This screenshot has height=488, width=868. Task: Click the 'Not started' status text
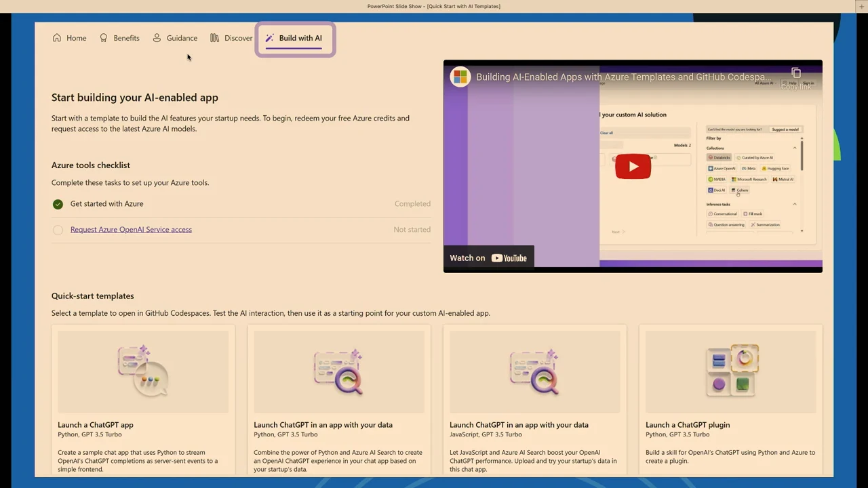(x=412, y=230)
